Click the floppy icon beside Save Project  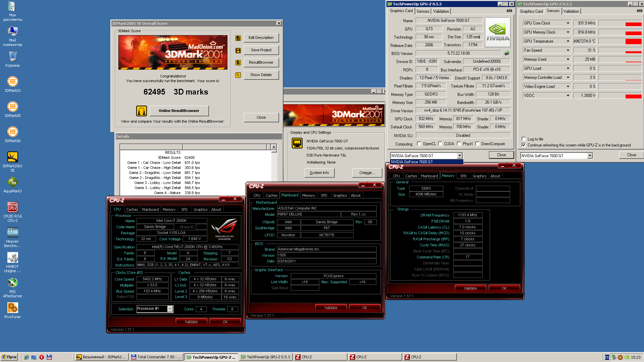238,50
